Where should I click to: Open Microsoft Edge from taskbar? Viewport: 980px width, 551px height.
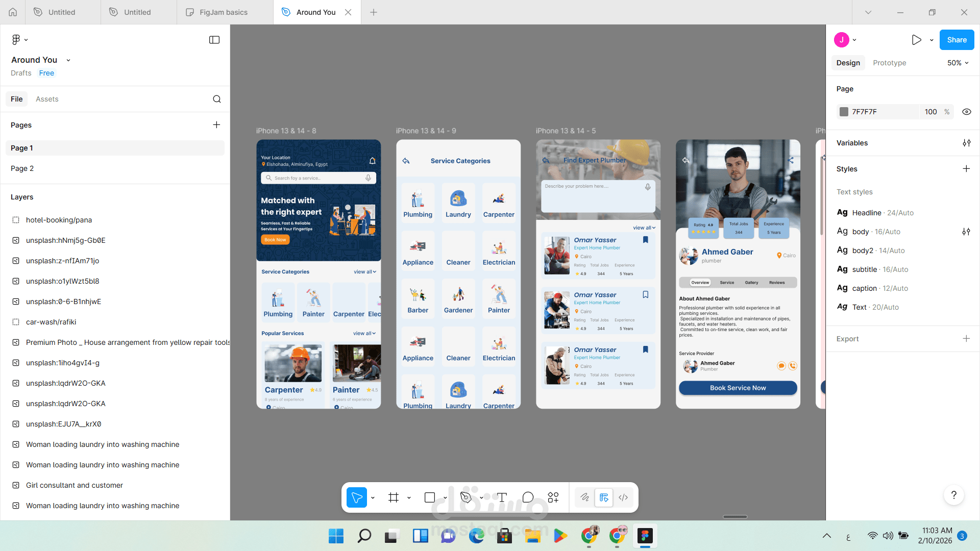coord(476,536)
